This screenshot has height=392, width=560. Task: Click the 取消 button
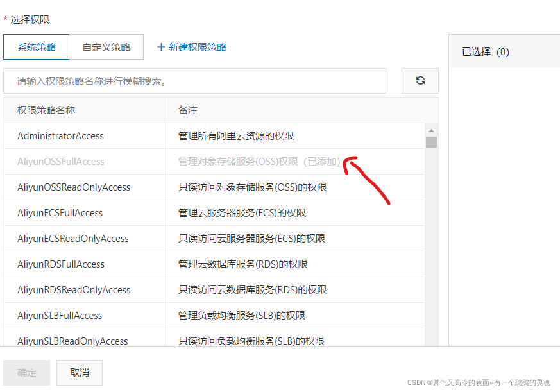(x=80, y=373)
